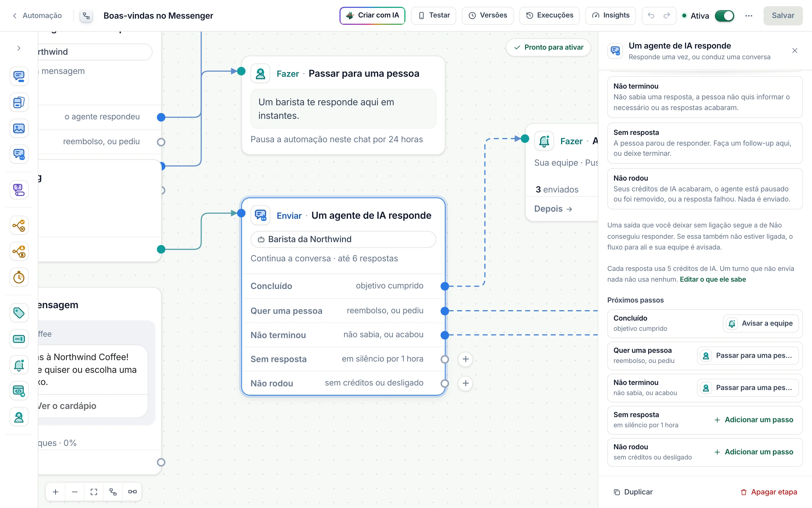The height and width of the screenshot is (508, 812).
Task: Click the plus next to Não rodou output
Action: click(466, 383)
